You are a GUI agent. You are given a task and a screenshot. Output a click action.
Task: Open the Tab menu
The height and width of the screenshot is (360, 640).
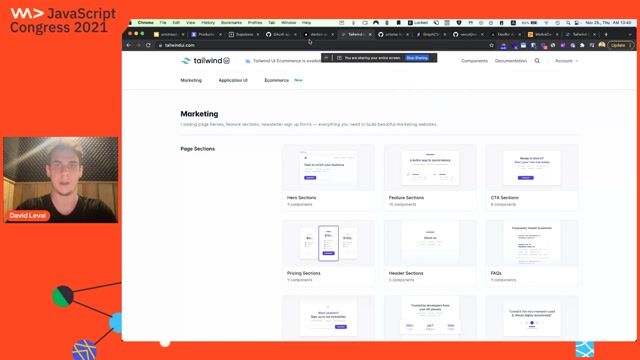(x=271, y=23)
